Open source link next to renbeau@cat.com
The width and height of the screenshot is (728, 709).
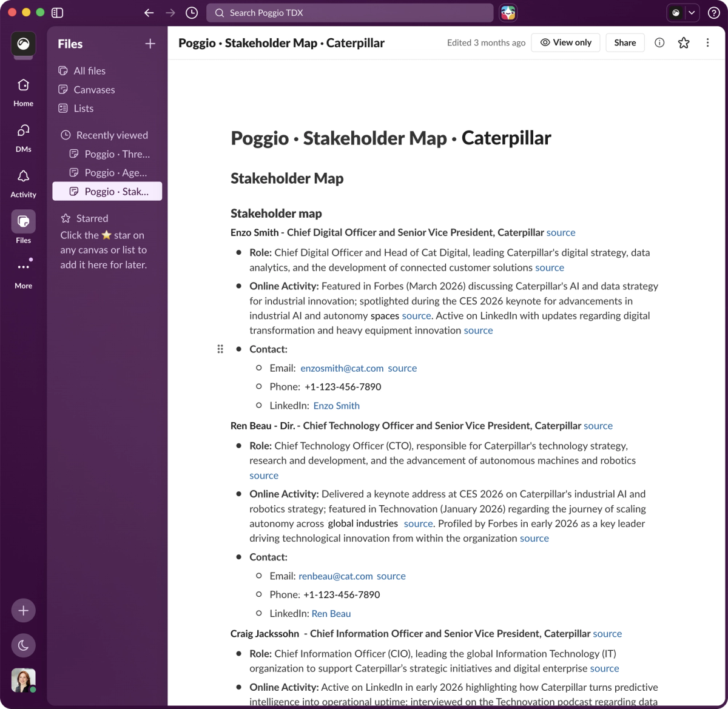[391, 576]
